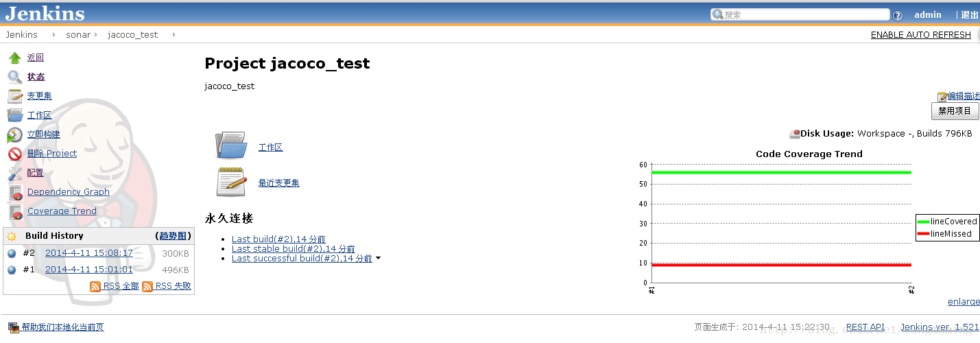Click the 编辑描述 edit pencil icon
The image size is (980, 343).
point(942,97)
